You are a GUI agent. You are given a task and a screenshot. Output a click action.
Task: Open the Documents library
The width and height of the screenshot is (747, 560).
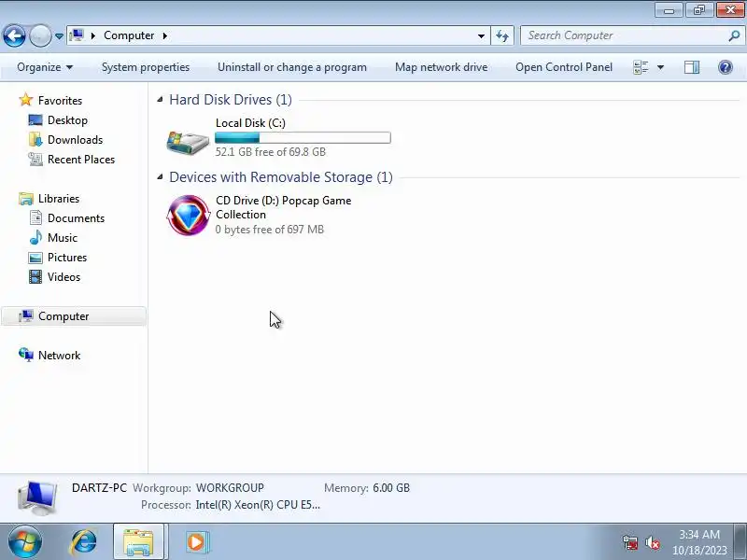click(76, 217)
